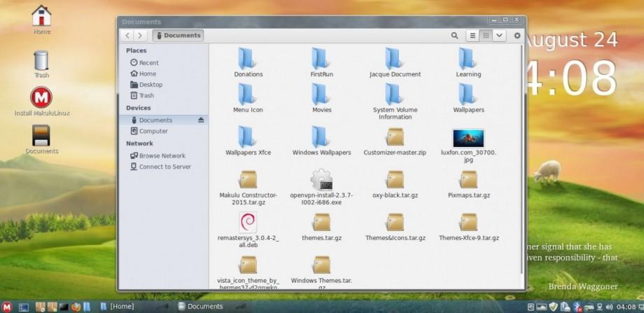Select the Donations folder

[248, 62]
